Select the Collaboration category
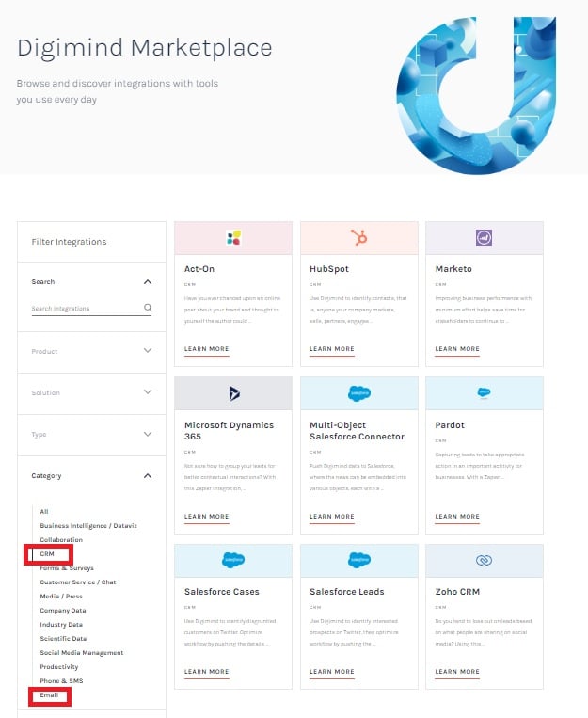Screen dimensions: 588x718 tap(61, 540)
